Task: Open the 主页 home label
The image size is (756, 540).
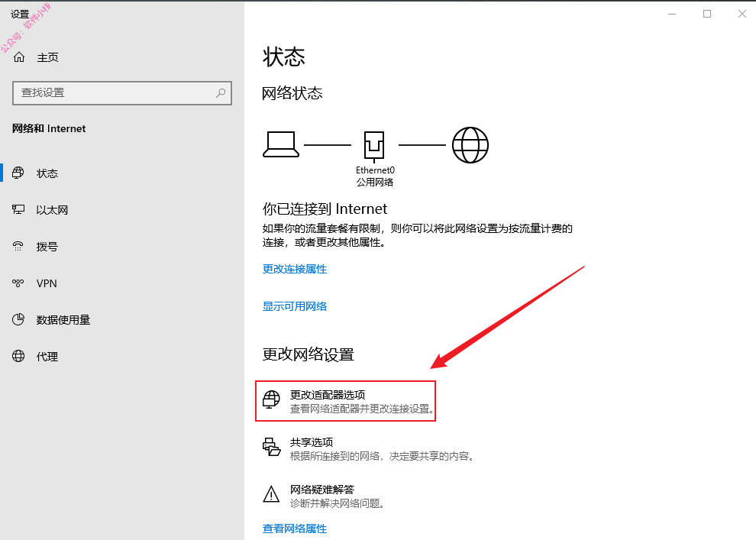Action: click(x=48, y=57)
